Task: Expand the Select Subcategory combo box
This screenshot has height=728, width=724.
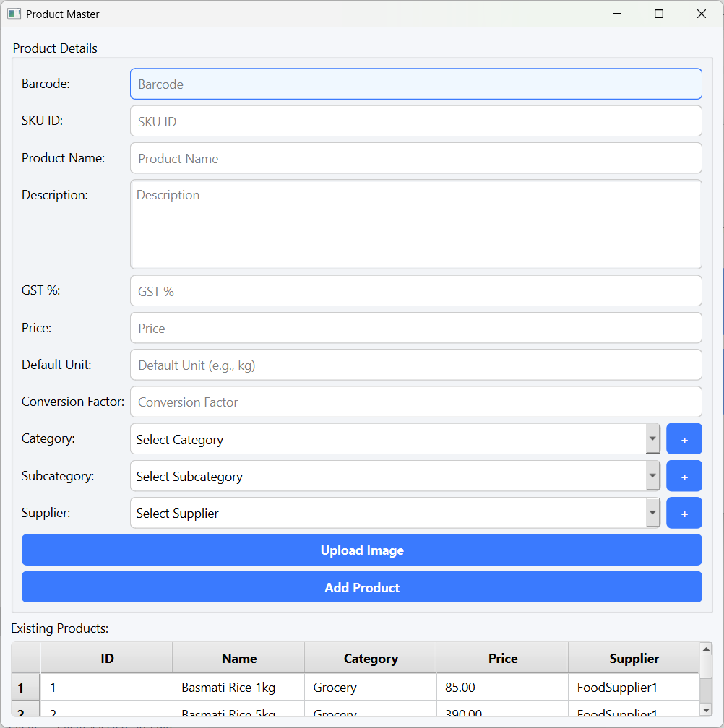Action: point(395,476)
